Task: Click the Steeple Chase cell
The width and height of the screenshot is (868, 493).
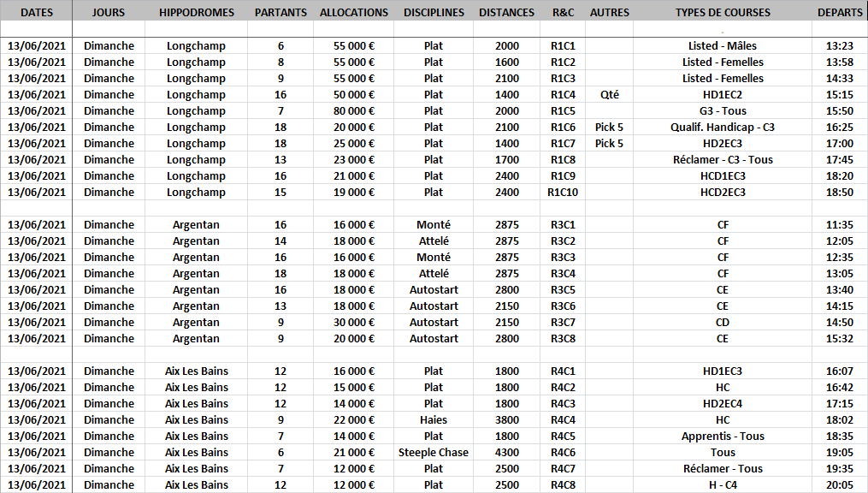Action: coord(434,453)
